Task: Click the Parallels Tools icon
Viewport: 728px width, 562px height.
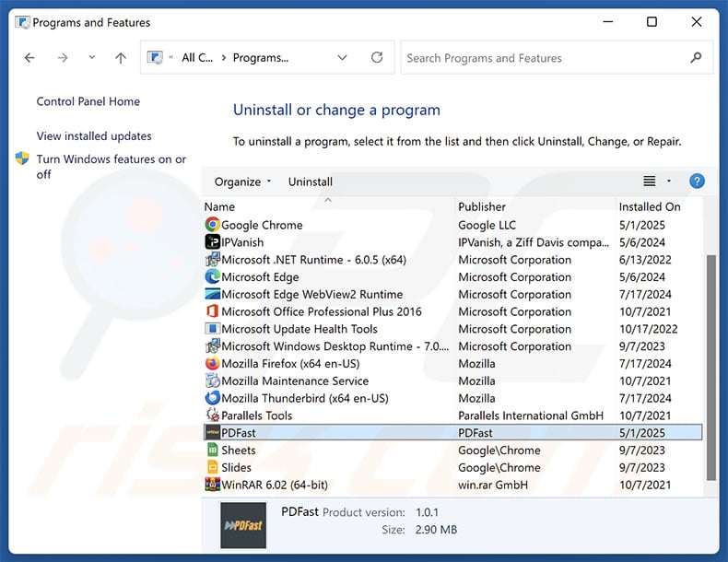Action: (212, 415)
